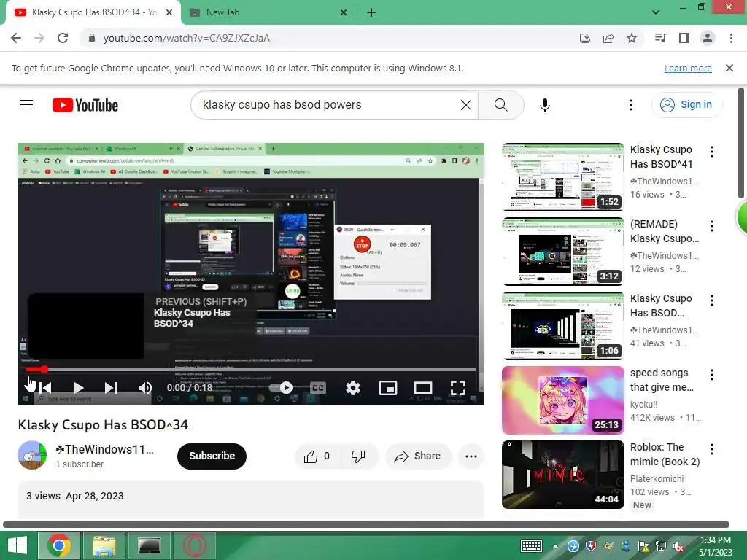This screenshot has width=747, height=560.
Task: Share this page from the address bar
Action: point(608,38)
